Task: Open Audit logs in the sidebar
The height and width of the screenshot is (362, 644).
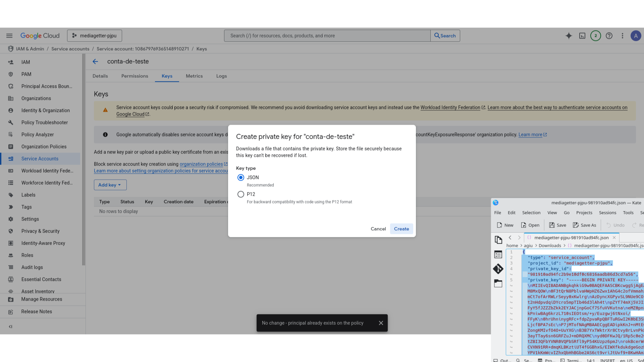Action: [x=41, y=267]
